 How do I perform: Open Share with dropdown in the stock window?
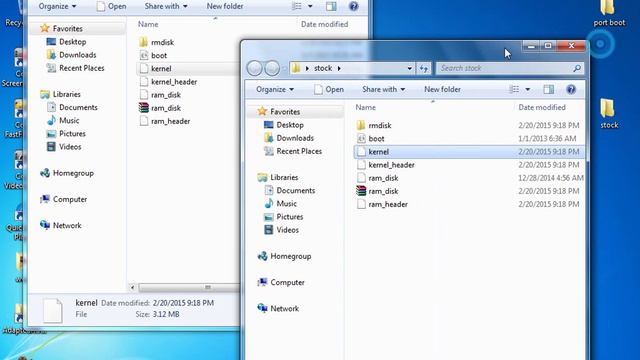383,89
